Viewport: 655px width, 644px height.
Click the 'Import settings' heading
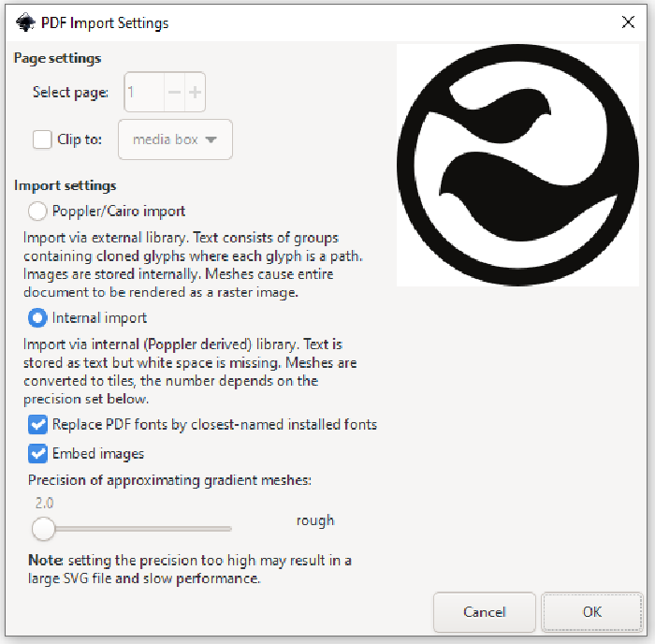[x=65, y=185]
